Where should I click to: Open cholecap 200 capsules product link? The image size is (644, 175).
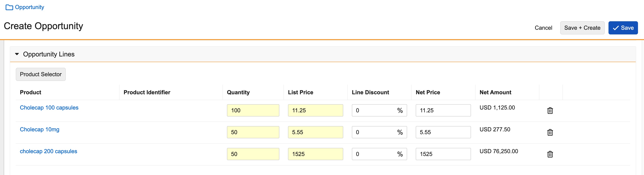point(48,151)
